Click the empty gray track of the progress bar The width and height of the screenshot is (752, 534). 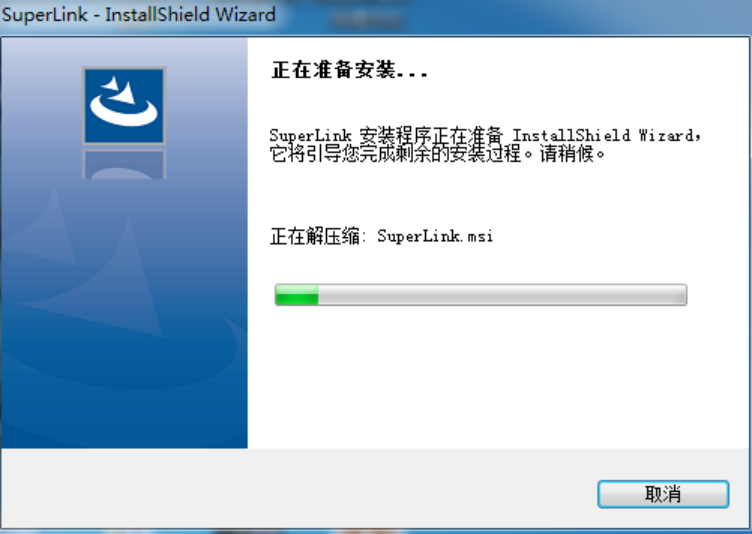point(502,295)
